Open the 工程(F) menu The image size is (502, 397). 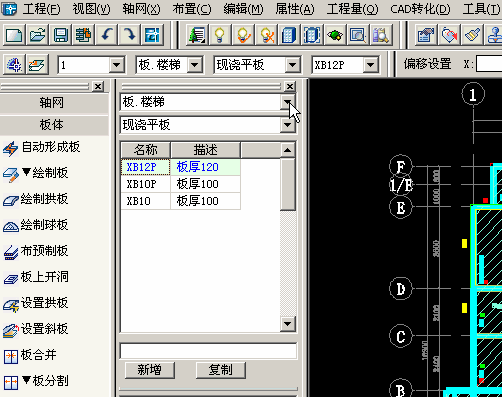click(x=41, y=9)
